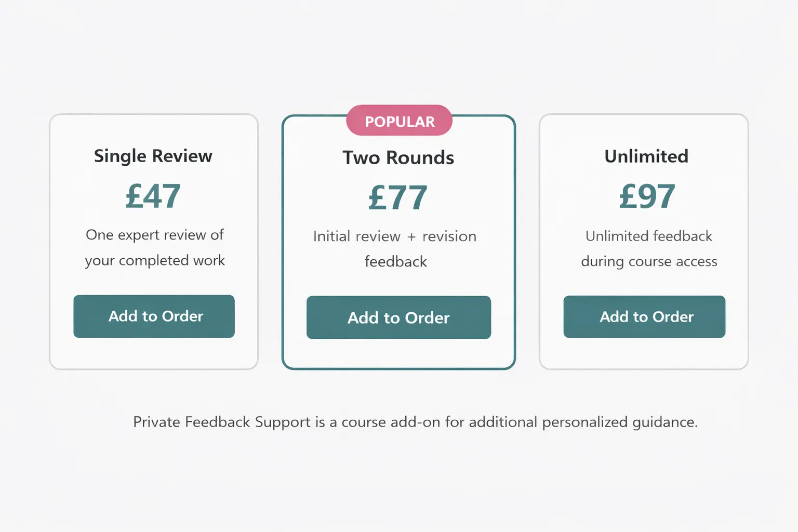Click the "Initial review + revision" description line
This screenshot has height=532, width=798.
(394, 236)
